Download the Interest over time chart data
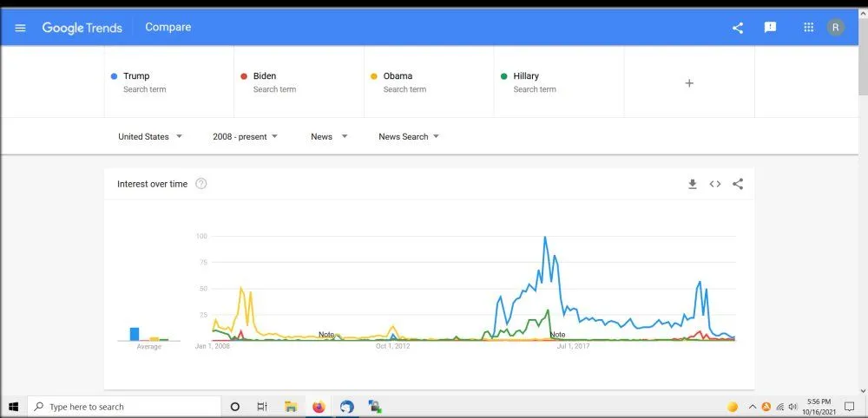868x418 pixels. point(693,184)
